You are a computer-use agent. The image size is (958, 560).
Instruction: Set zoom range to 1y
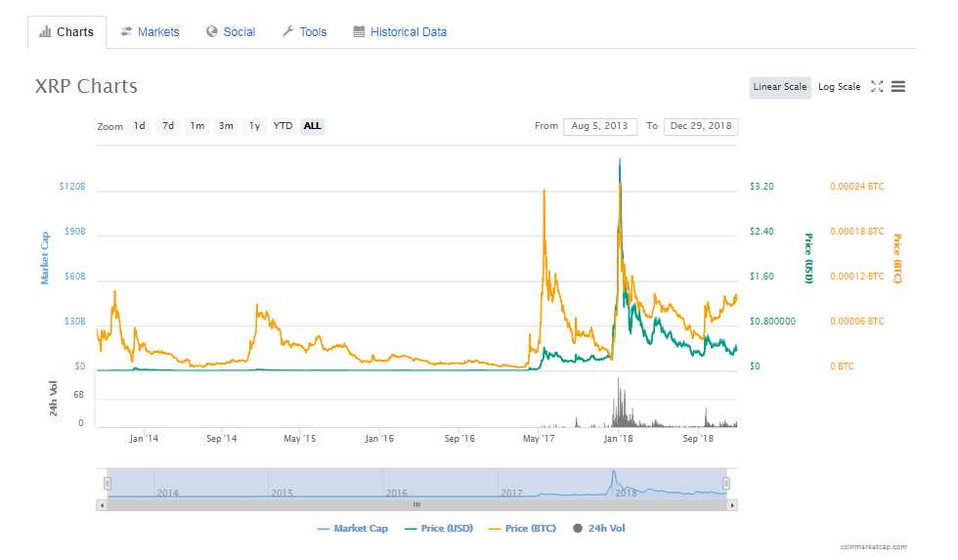(255, 126)
